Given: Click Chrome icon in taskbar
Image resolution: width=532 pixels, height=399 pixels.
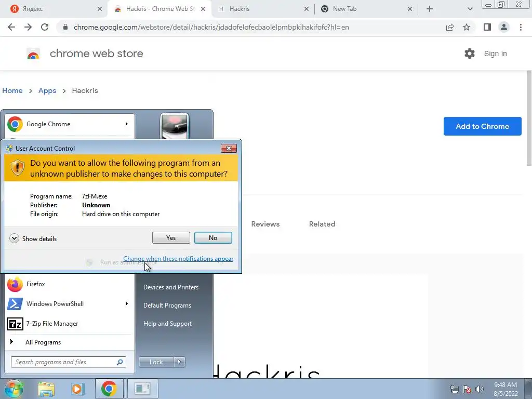Looking at the screenshot, I should [x=109, y=389].
